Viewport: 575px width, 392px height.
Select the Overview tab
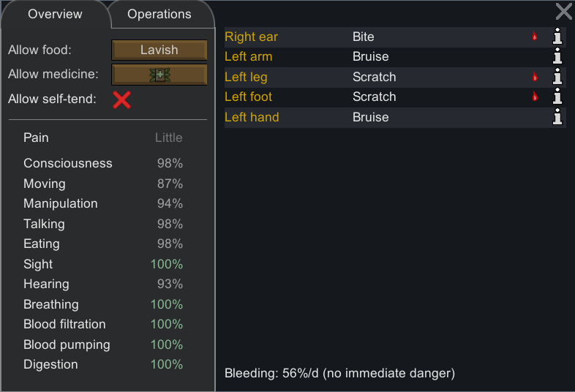coord(55,15)
